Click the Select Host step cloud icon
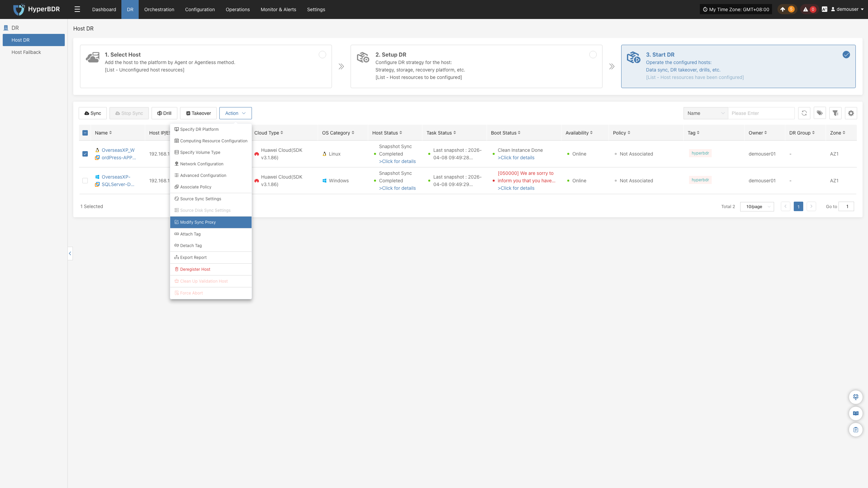Screen dimensions: 868x488 [93, 57]
